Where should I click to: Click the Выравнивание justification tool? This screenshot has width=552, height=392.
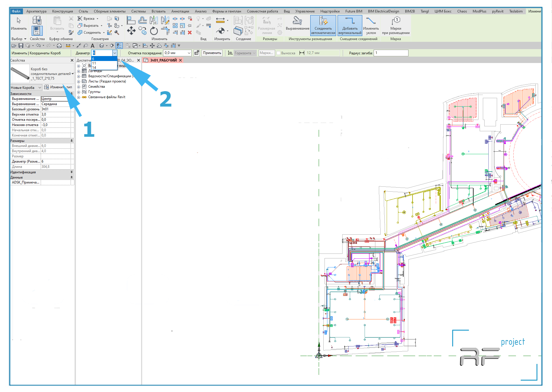coord(297,23)
